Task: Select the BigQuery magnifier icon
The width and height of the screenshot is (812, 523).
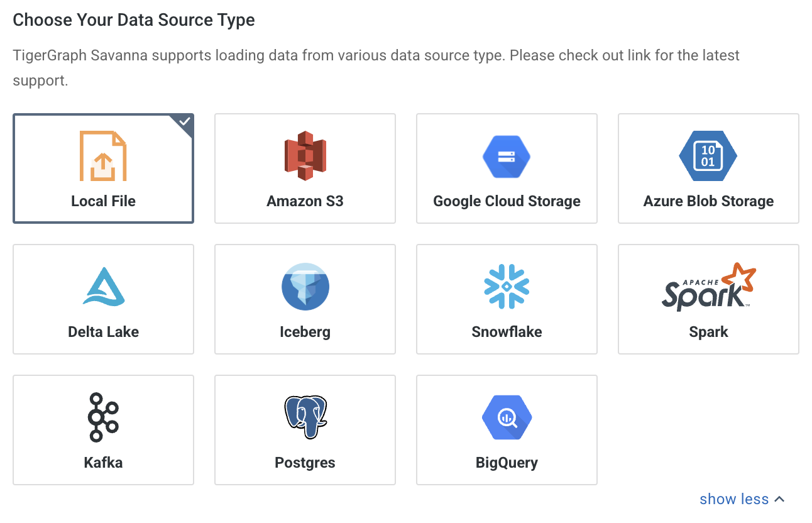Action: (507, 417)
